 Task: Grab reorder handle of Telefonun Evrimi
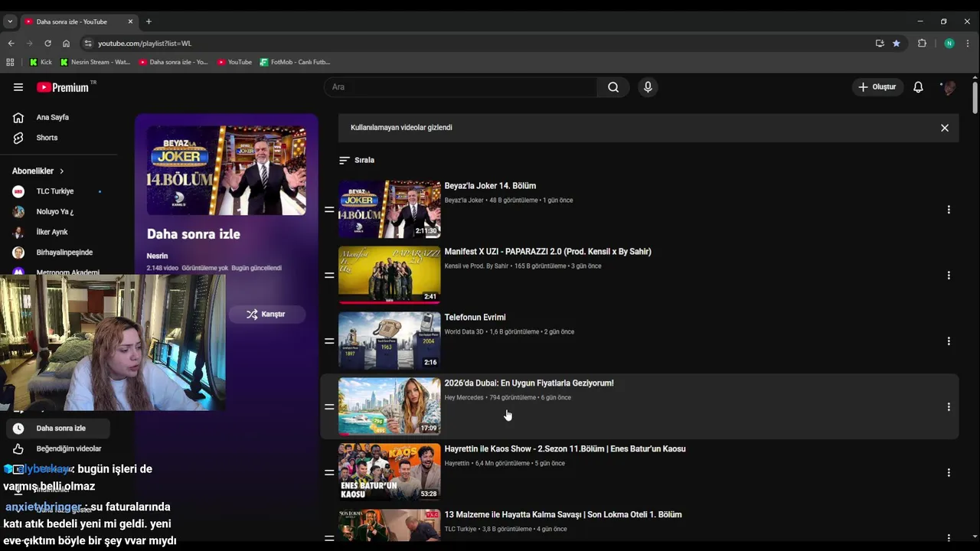pos(329,341)
